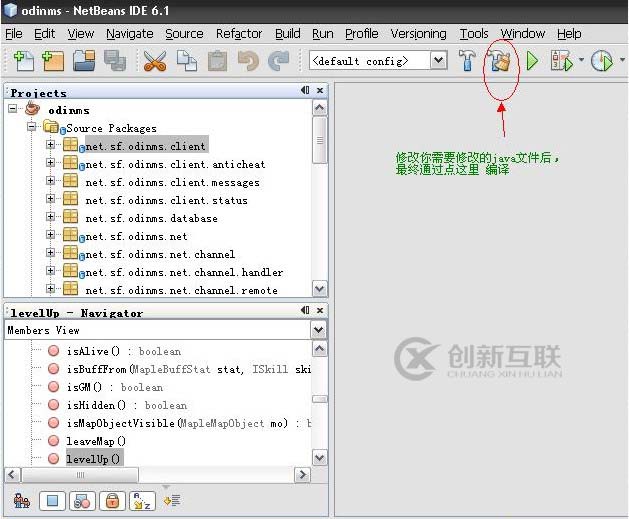Expand net.sf.odinms.client package
Image resolution: width=629 pixels, height=519 pixels.
50,145
